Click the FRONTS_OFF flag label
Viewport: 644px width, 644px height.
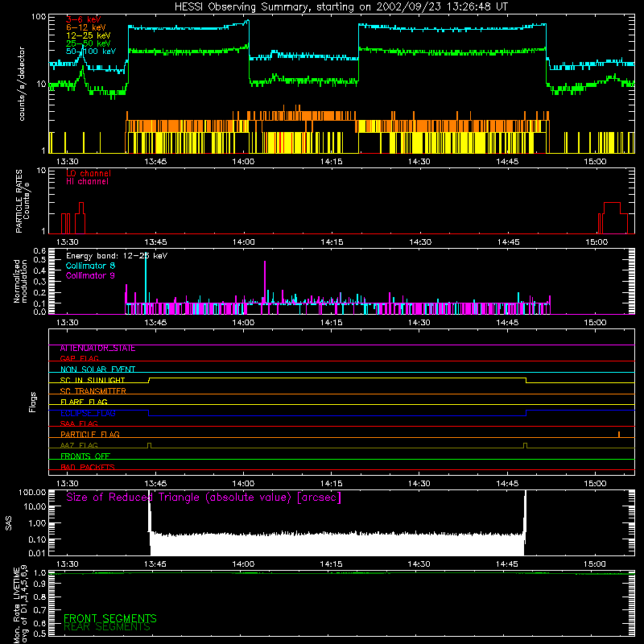click(85, 456)
